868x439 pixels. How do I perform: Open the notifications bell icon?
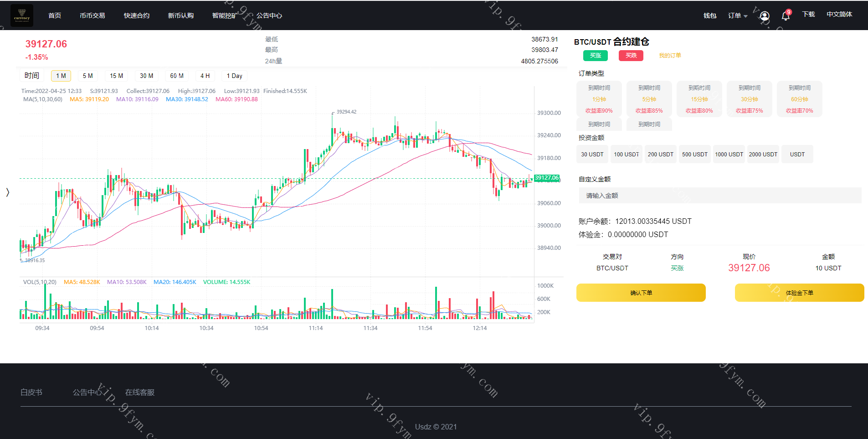point(786,16)
